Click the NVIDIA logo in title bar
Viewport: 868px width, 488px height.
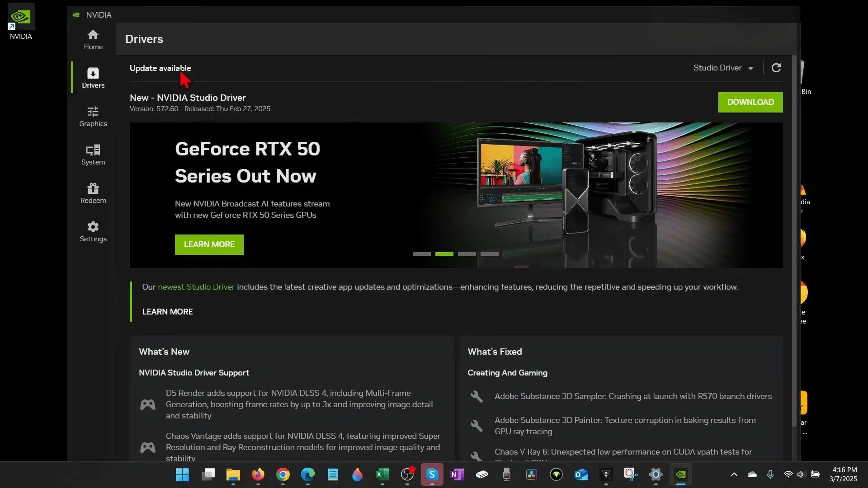[x=76, y=15]
